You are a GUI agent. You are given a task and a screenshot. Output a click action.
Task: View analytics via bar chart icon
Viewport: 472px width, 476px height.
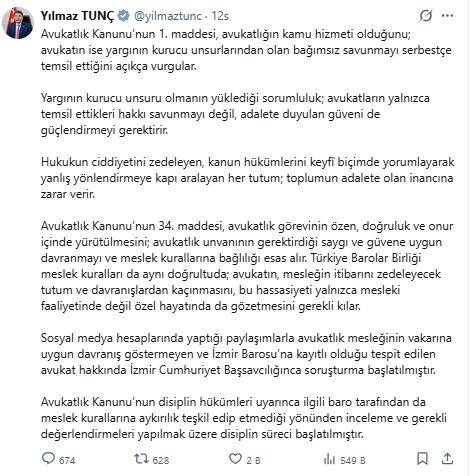329,459
